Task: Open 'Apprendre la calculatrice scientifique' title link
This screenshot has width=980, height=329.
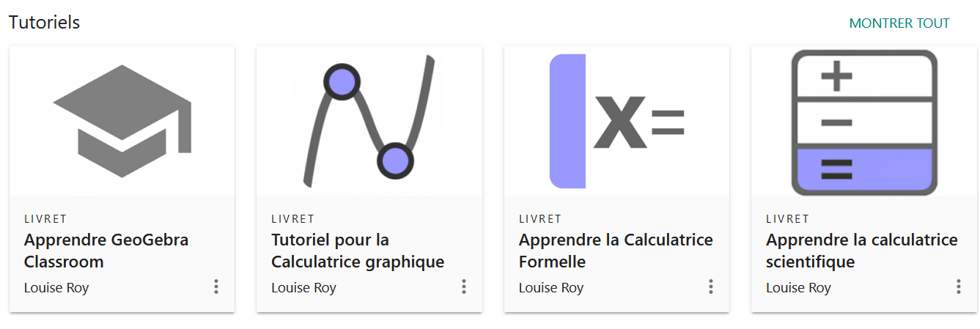Action: 861,251
